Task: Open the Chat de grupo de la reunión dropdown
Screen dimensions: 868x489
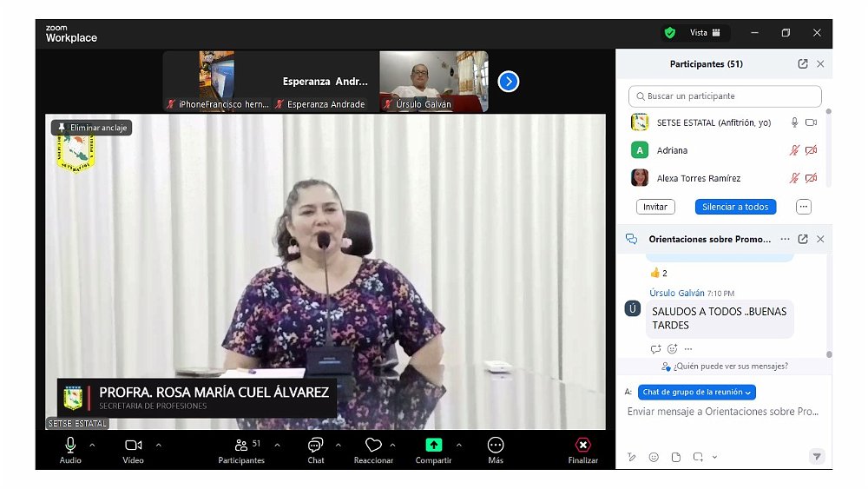Action: pos(697,393)
